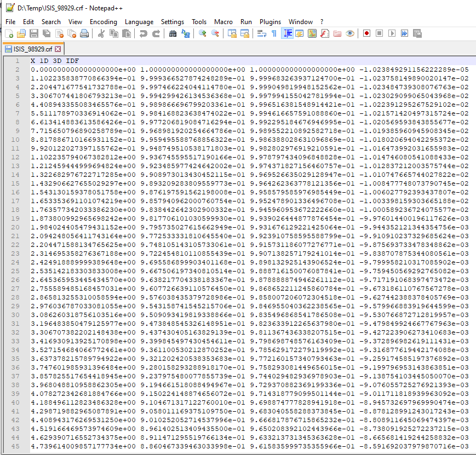Click the Cut scissors icon
Image resolution: width=476 pixels, height=455 pixels.
click(101, 33)
